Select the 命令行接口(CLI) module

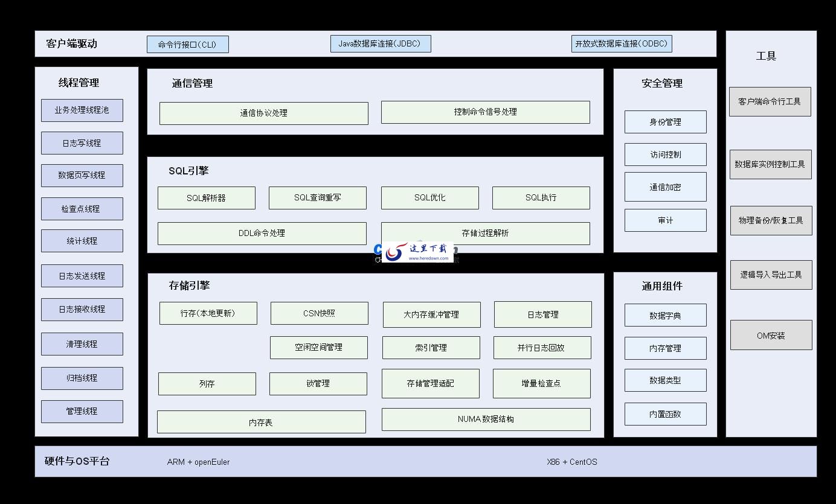pyautogui.click(x=187, y=43)
